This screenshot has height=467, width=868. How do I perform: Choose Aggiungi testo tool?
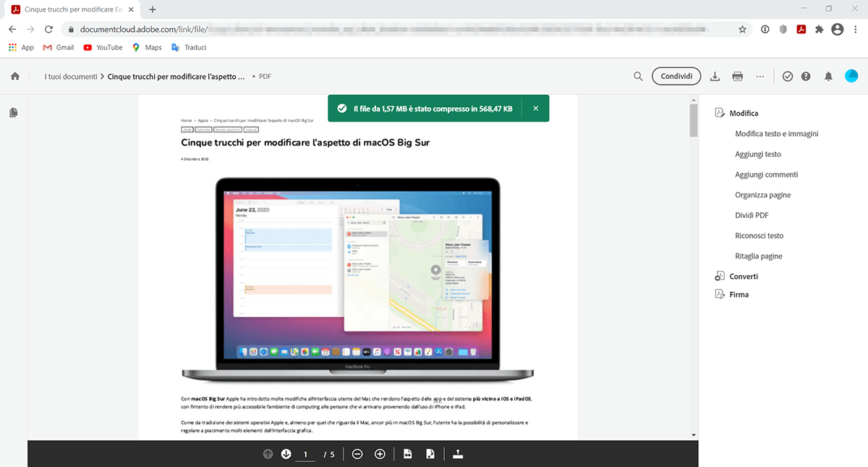click(758, 154)
